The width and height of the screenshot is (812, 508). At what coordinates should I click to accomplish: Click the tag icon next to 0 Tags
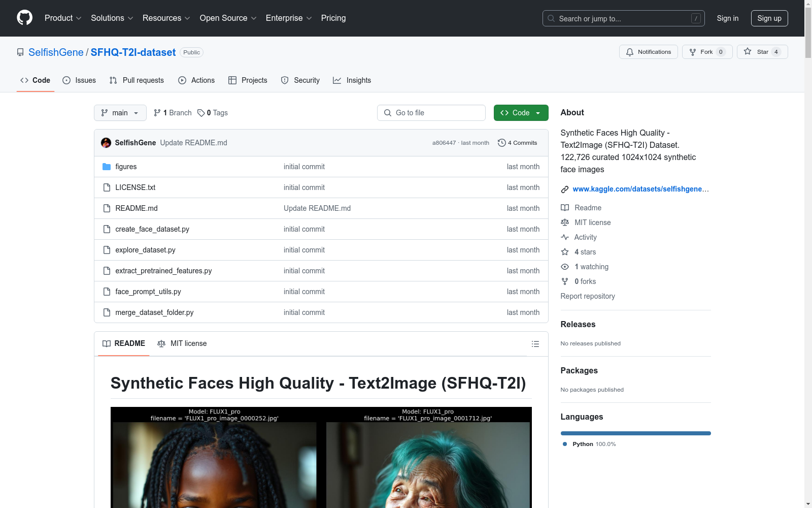click(201, 113)
